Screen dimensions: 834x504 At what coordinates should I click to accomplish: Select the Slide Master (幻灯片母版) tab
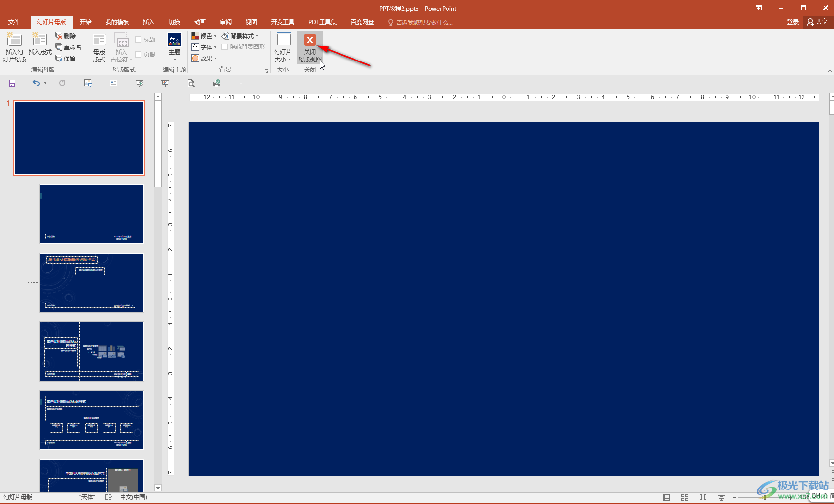click(51, 22)
